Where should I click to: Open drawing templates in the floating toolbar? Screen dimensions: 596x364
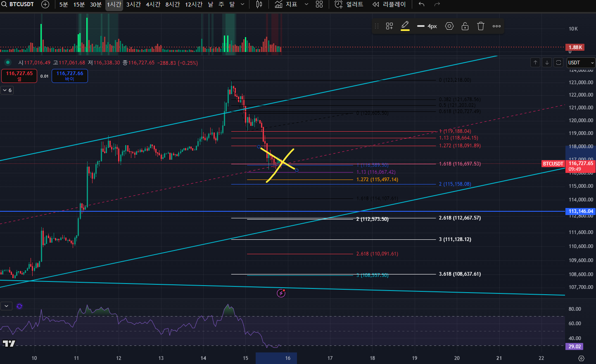point(389,26)
